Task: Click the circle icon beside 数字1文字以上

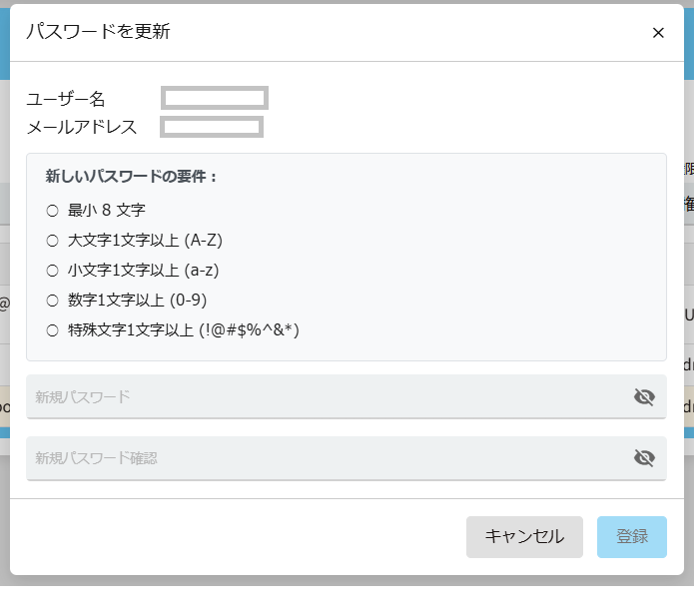Action: (x=53, y=301)
